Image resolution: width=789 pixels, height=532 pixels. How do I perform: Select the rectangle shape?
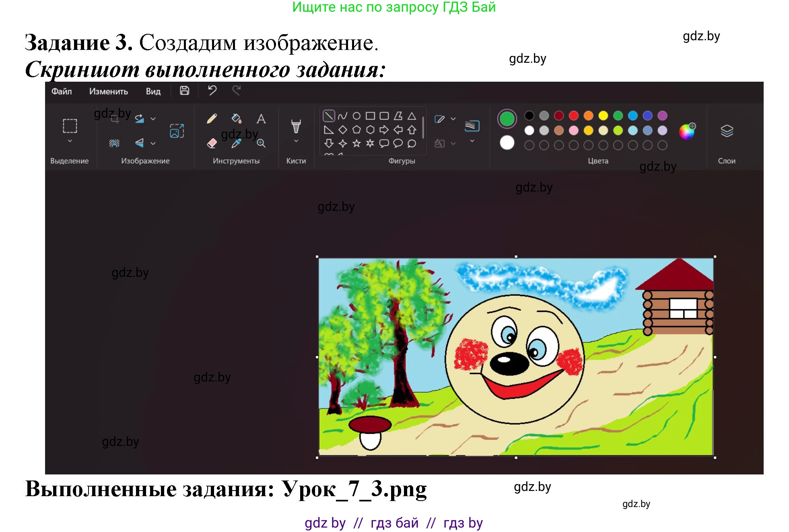pyautogui.click(x=370, y=115)
